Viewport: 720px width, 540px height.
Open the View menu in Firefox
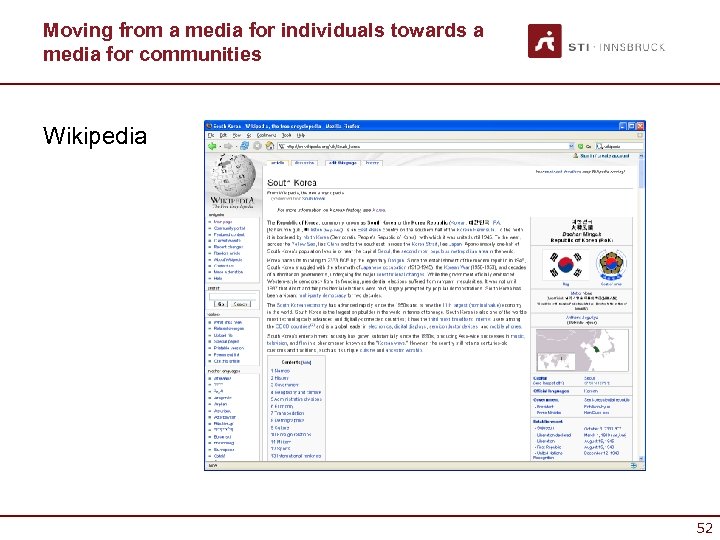(x=236, y=135)
